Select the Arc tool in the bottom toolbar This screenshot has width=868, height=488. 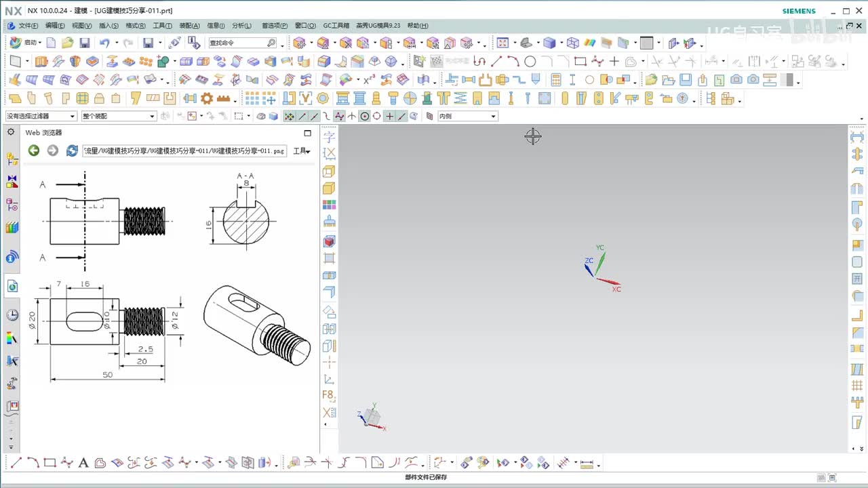pyautogui.click(x=33, y=464)
